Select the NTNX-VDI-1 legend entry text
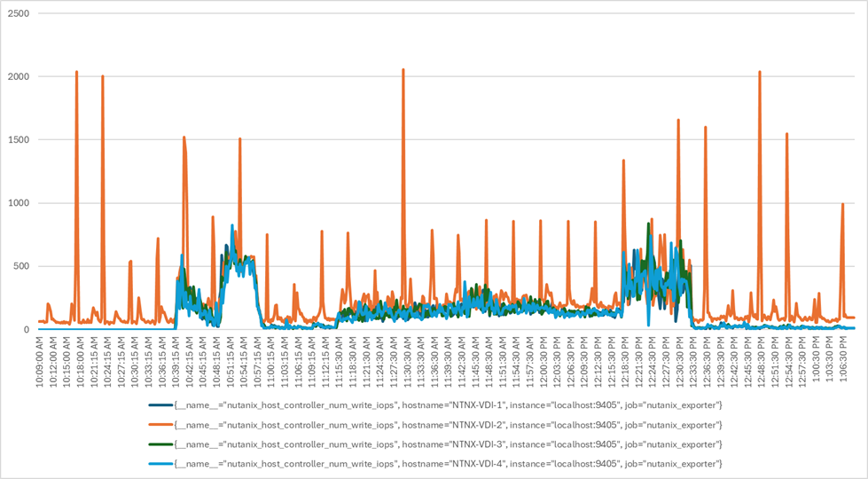 tap(448, 405)
